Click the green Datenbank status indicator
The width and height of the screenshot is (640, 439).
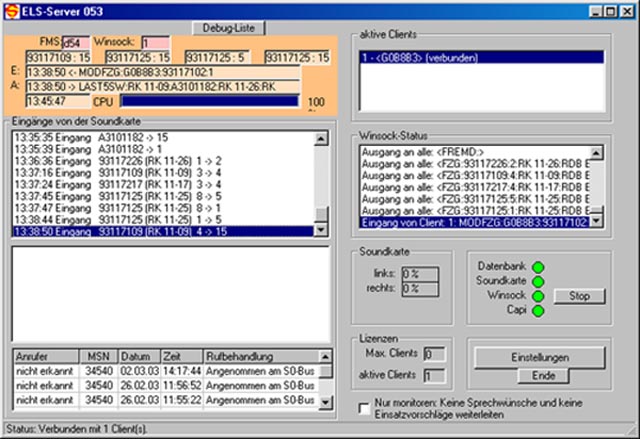(x=539, y=267)
